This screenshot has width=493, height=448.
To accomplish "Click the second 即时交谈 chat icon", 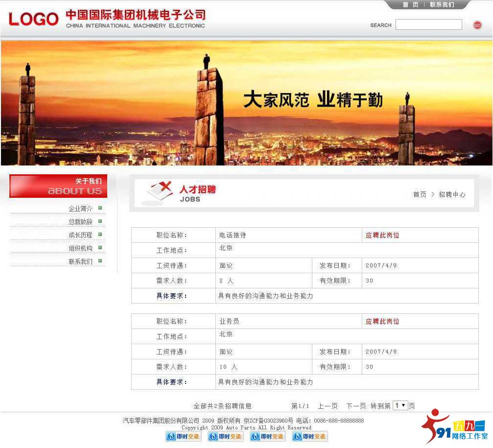I will click(x=226, y=436).
